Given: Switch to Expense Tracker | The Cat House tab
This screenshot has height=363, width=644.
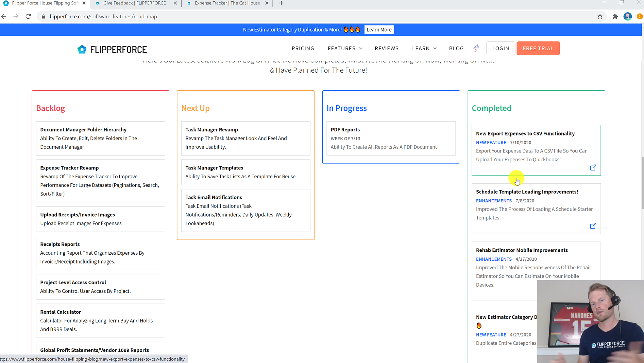Looking at the screenshot, I should coord(227,3).
